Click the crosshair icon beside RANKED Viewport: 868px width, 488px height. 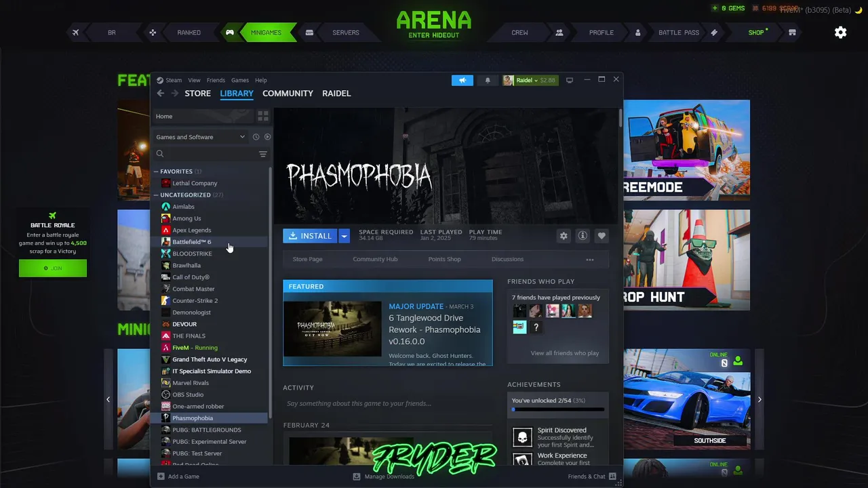point(153,33)
